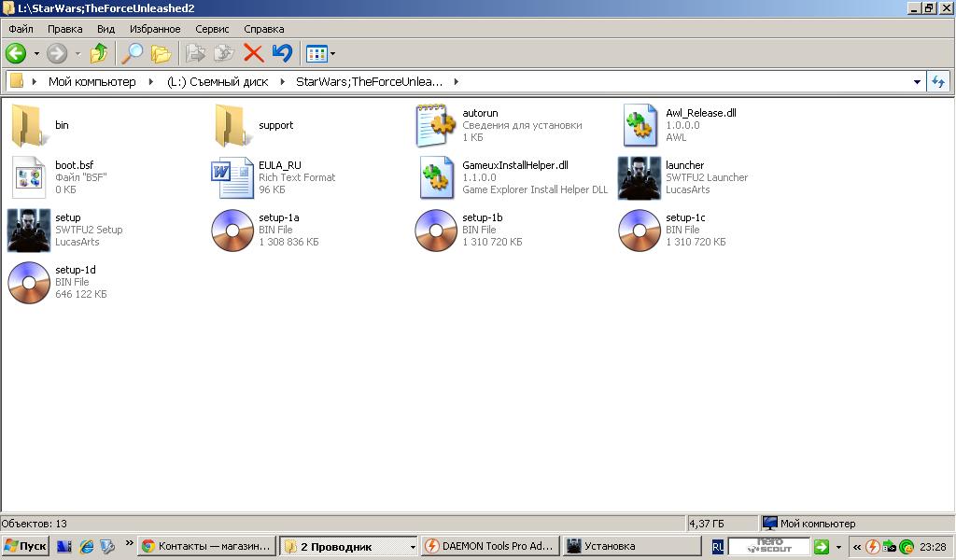Select the EULA_RU rich text document
Image resolution: width=956 pixels, height=560 pixels.
(232, 177)
